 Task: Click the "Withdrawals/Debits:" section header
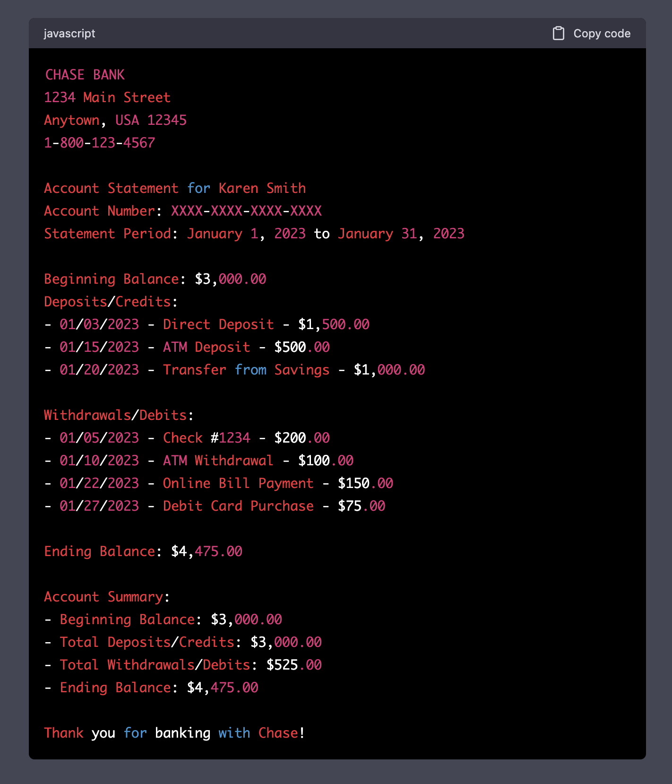click(119, 415)
